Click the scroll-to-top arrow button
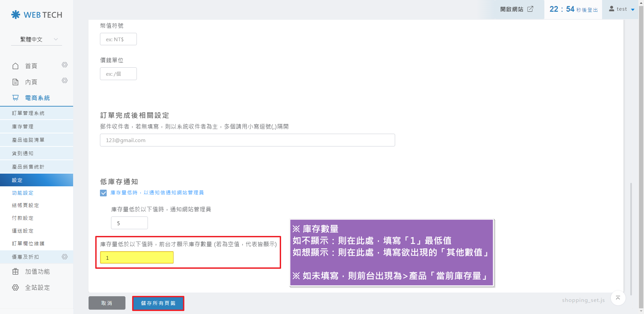The height and width of the screenshot is (314, 644). point(618,298)
